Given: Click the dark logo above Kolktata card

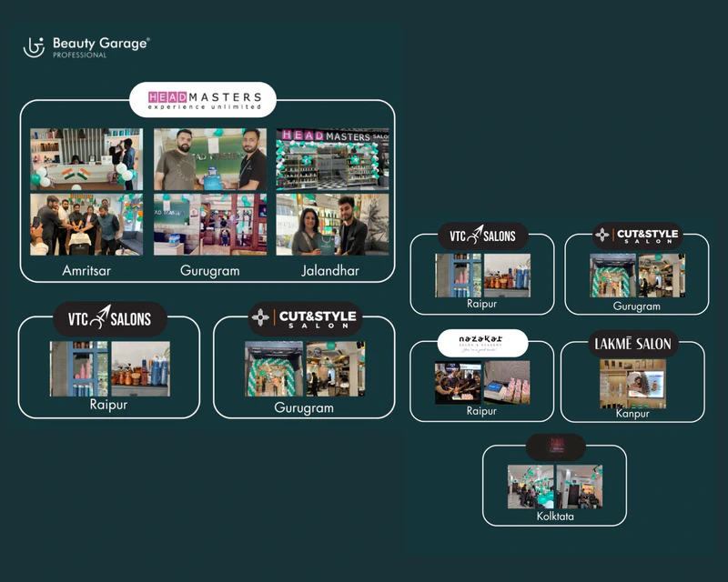Looking at the screenshot, I should [x=555, y=447].
